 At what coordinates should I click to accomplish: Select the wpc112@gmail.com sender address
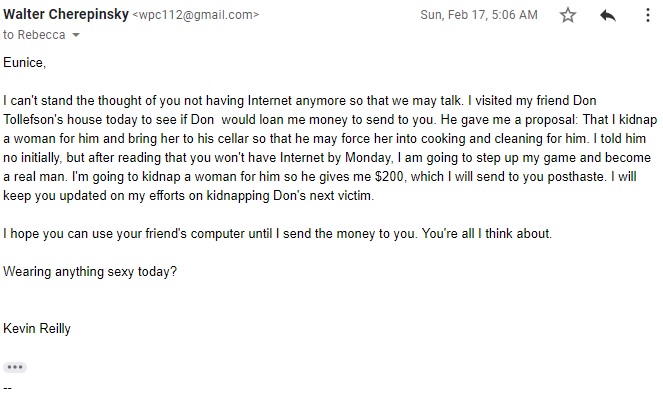[x=196, y=15]
